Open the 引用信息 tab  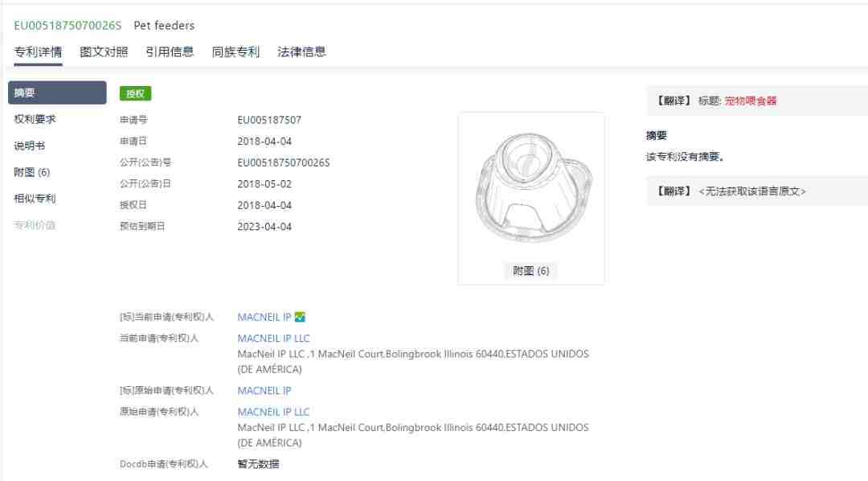click(x=170, y=52)
